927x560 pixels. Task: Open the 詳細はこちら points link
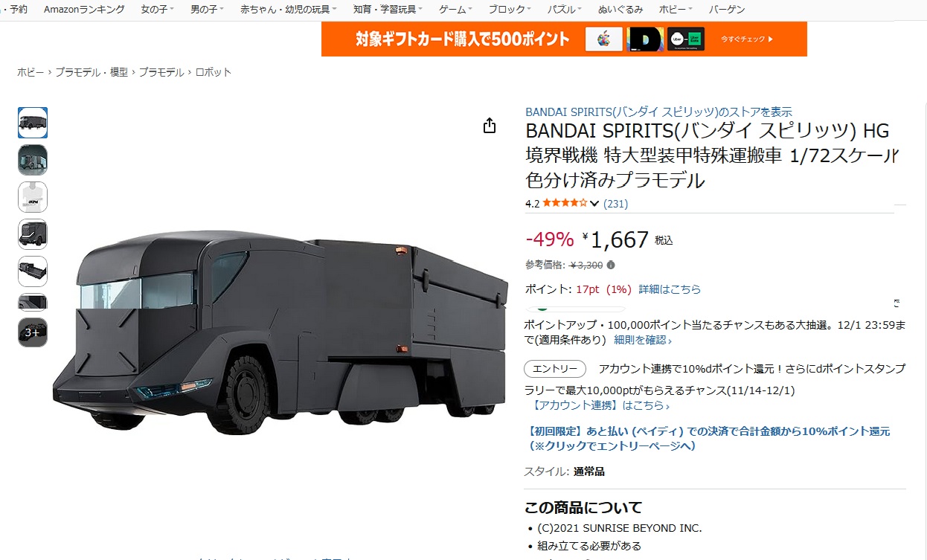click(670, 289)
